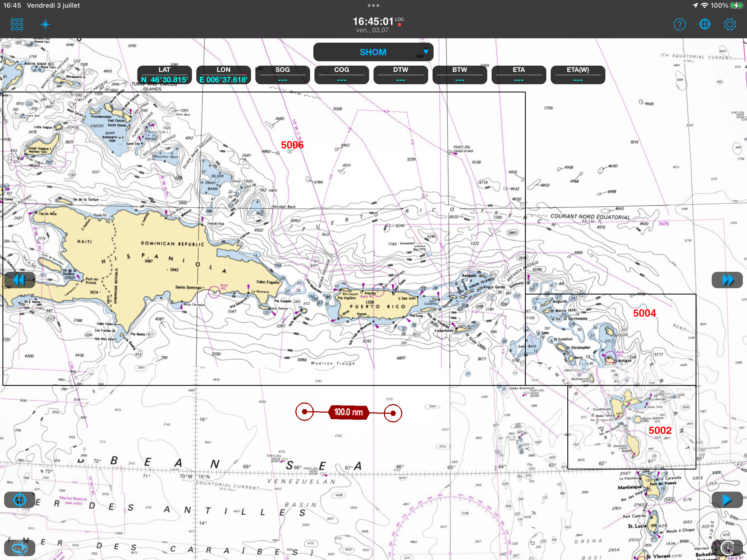Select chart number 5004 label
The width and height of the screenshot is (747, 560).
tap(644, 313)
